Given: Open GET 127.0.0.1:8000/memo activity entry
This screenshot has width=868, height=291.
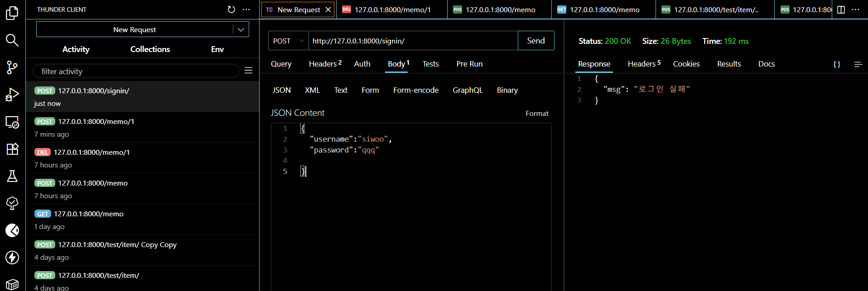Looking at the screenshot, I should coord(142,219).
